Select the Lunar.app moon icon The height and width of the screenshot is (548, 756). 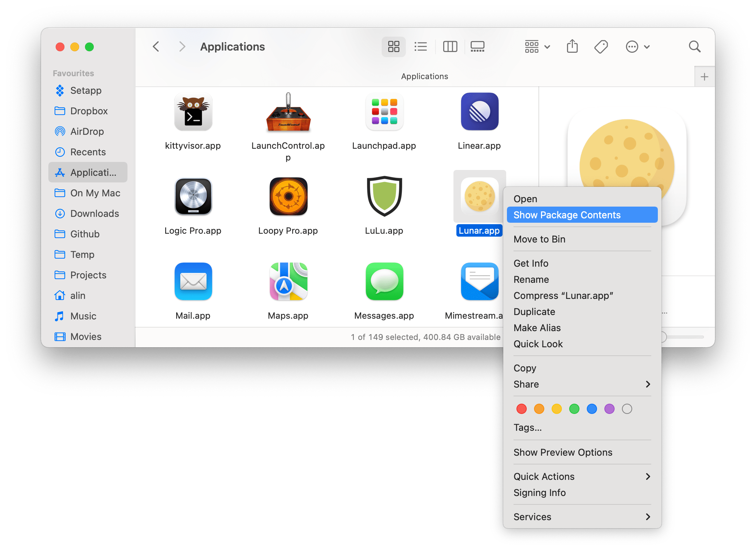click(479, 197)
